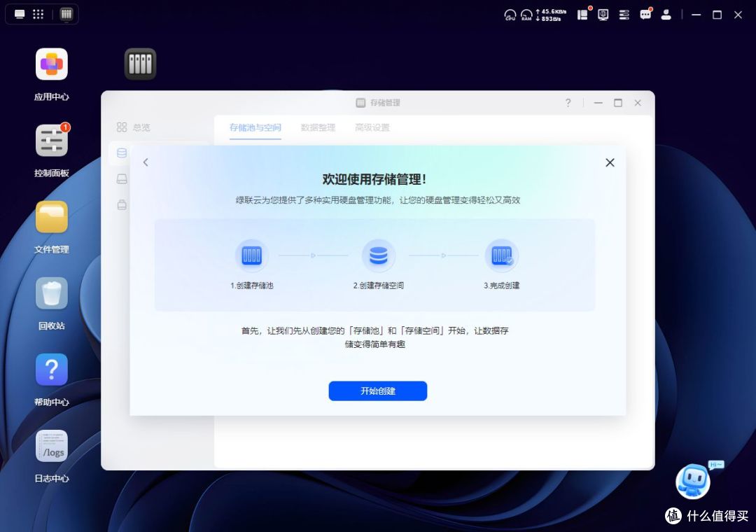Viewport: 756px width, 532px height.
Task: Click the robot assistant mascot icon
Action: [x=693, y=481]
